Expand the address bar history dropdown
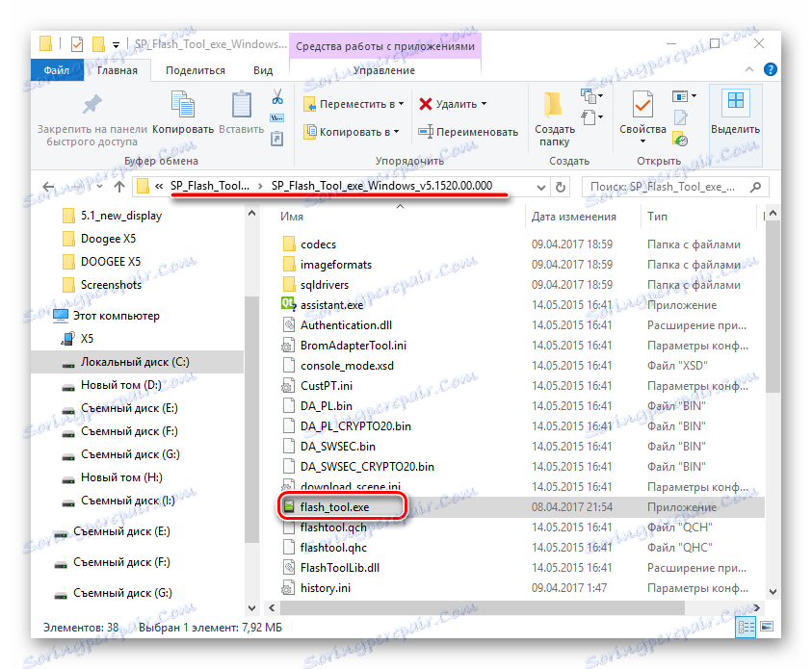 pyautogui.click(x=541, y=188)
